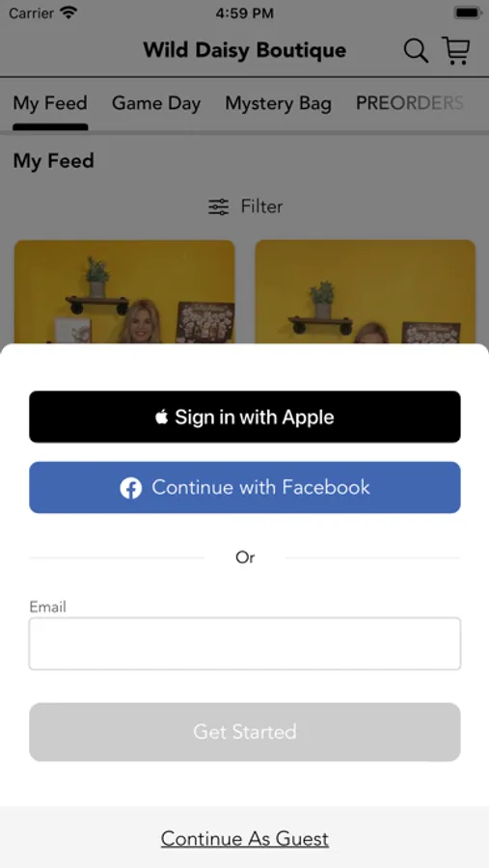
Task: Tap the Apple logo on sign-in button
Action: 162,417
